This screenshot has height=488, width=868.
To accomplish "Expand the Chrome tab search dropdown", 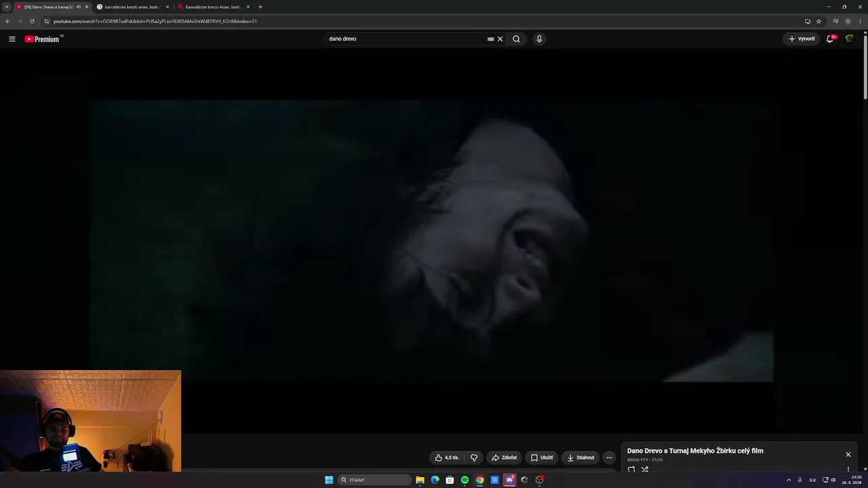I will [x=7, y=7].
